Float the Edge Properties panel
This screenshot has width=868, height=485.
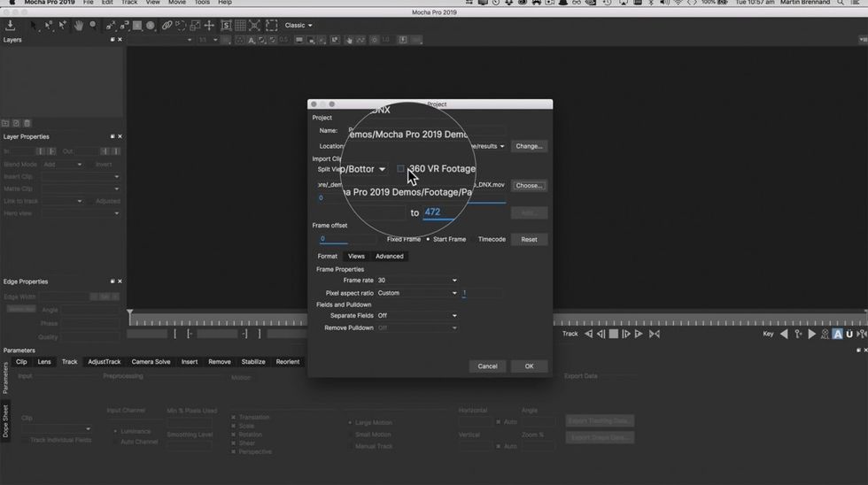pyautogui.click(x=112, y=281)
